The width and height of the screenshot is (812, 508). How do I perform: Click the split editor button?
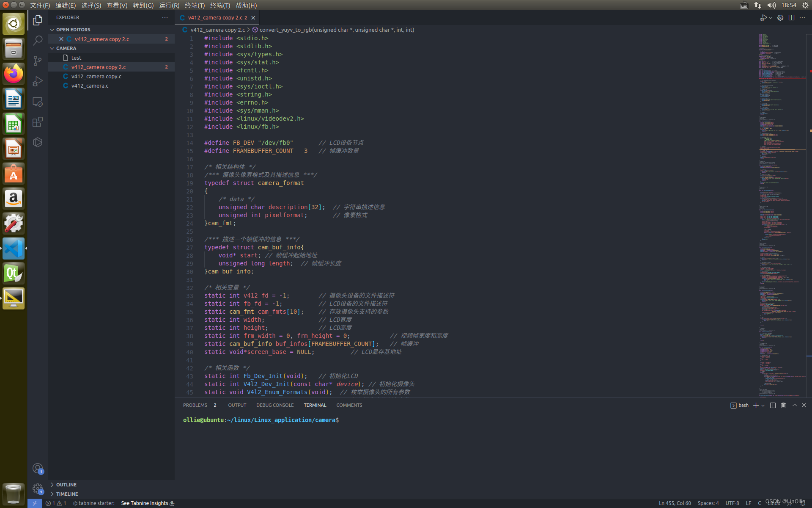[792, 17]
